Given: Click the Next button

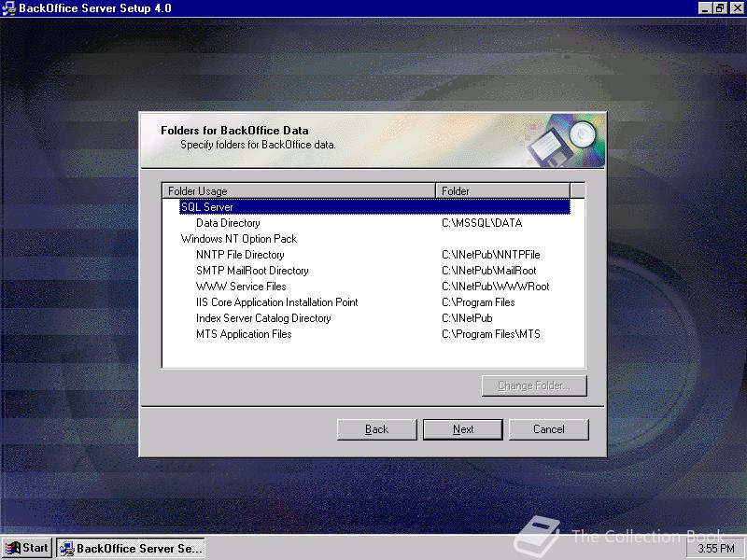Looking at the screenshot, I should 462,429.
